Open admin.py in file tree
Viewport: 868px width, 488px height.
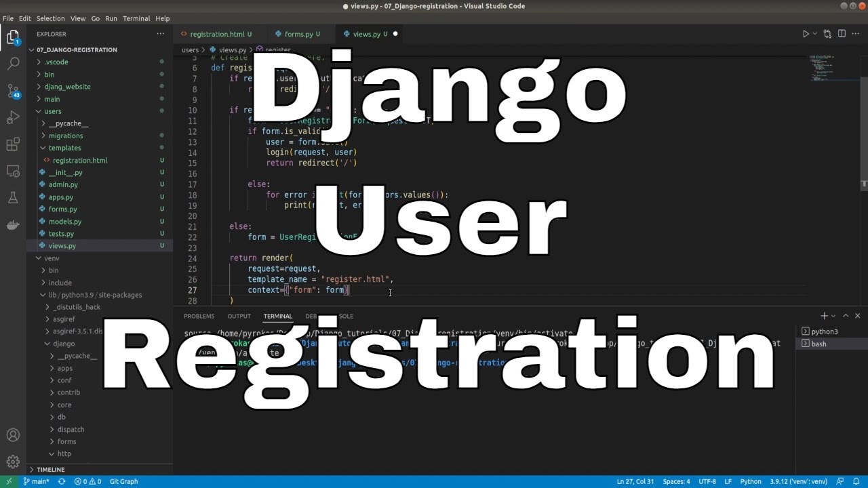pos(100,184)
